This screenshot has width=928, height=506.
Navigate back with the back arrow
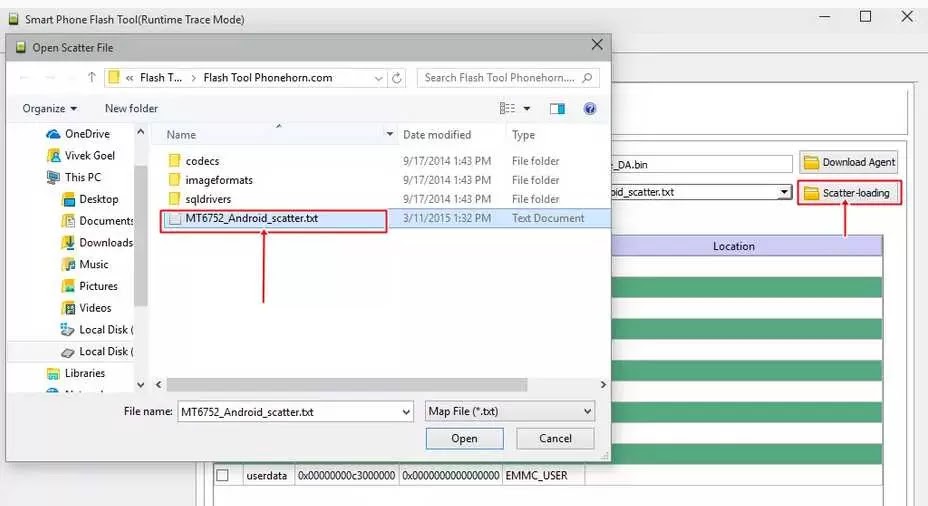coord(24,78)
